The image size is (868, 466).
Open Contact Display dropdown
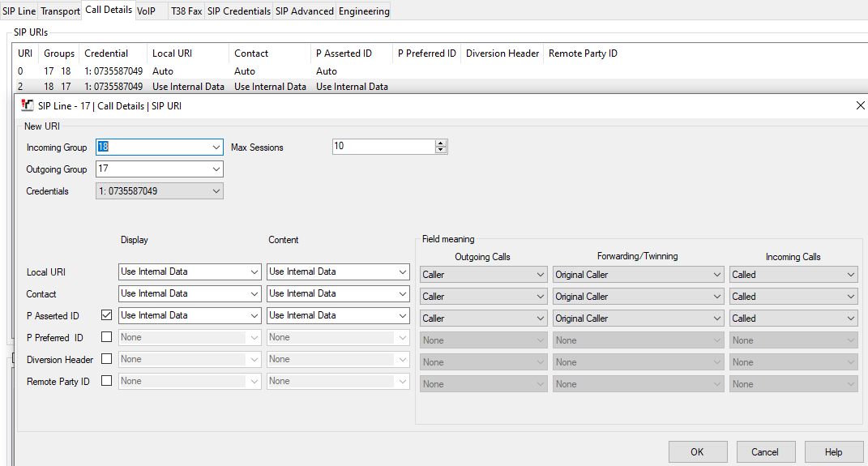[x=254, y=293]
